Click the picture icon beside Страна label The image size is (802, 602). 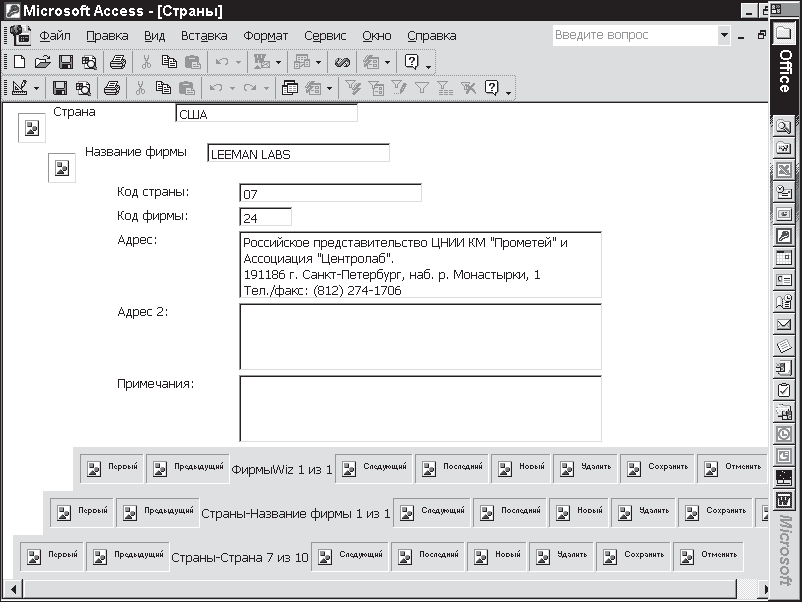point(32,129)
